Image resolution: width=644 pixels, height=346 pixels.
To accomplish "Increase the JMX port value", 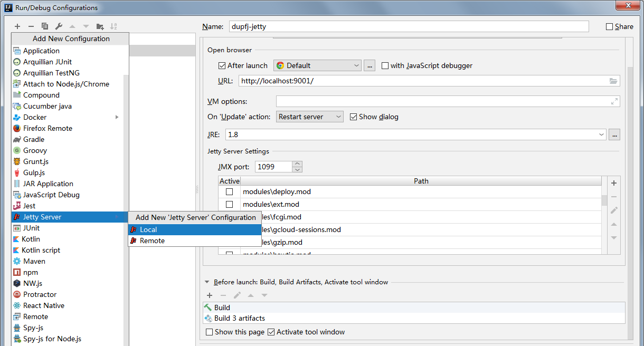I will (x=297, y=164).
